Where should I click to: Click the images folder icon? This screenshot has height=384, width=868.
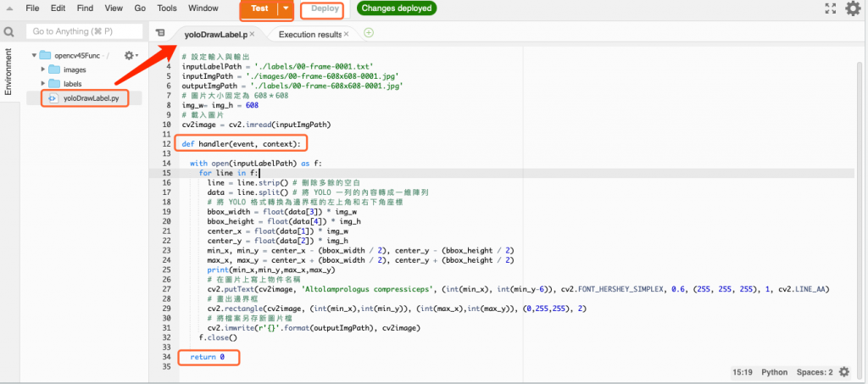53,70
